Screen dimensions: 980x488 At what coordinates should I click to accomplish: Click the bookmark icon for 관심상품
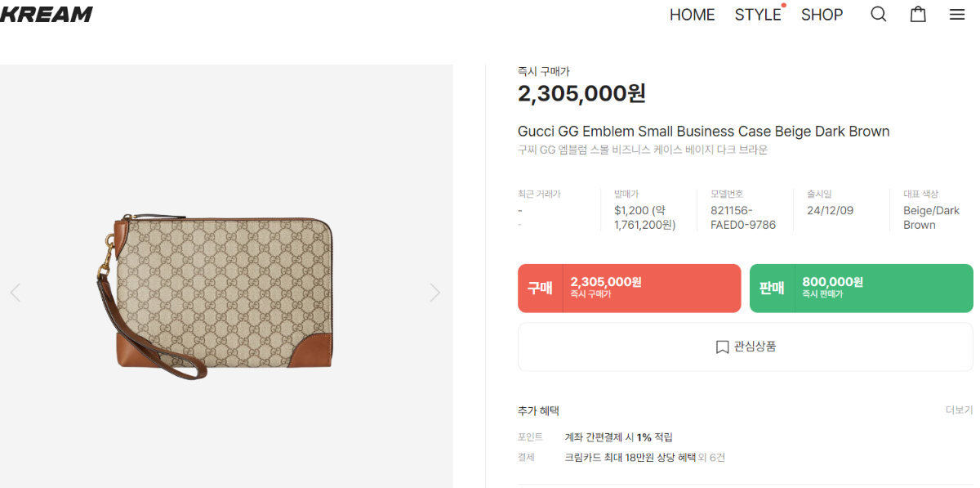[722, 347]
